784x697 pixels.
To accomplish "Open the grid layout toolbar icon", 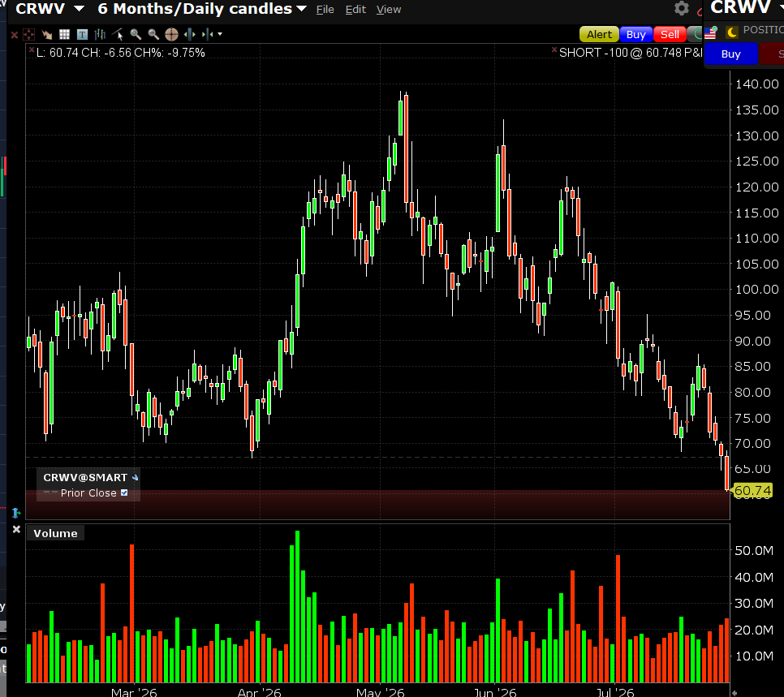I will point(64,35).
